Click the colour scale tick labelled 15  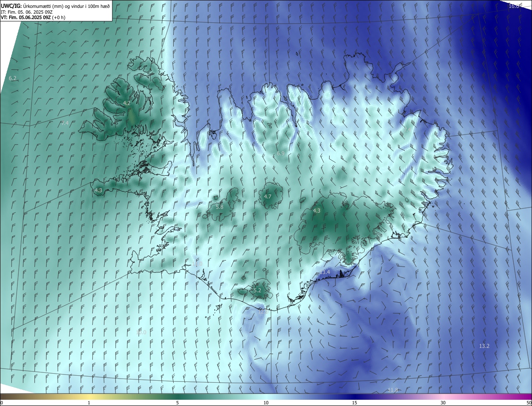355,403
